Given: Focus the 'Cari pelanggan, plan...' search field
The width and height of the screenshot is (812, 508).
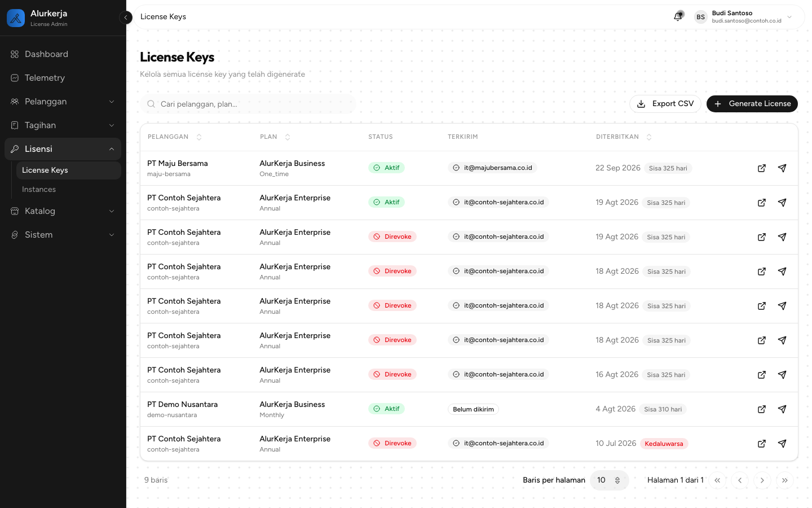Looking at the screenshot, I should pos(248,104).
